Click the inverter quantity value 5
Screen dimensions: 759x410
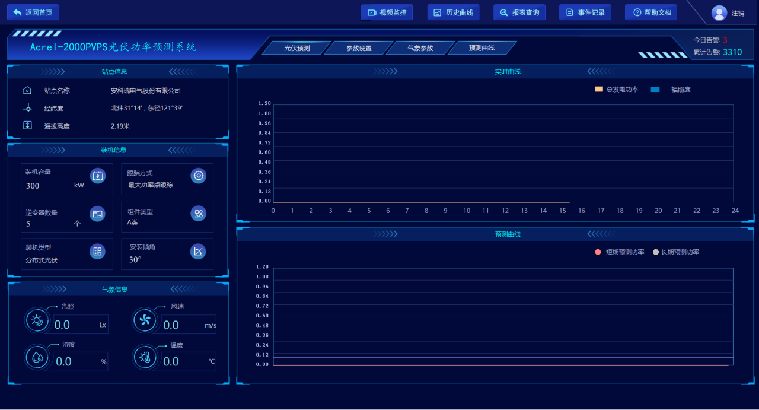[28, 224]
